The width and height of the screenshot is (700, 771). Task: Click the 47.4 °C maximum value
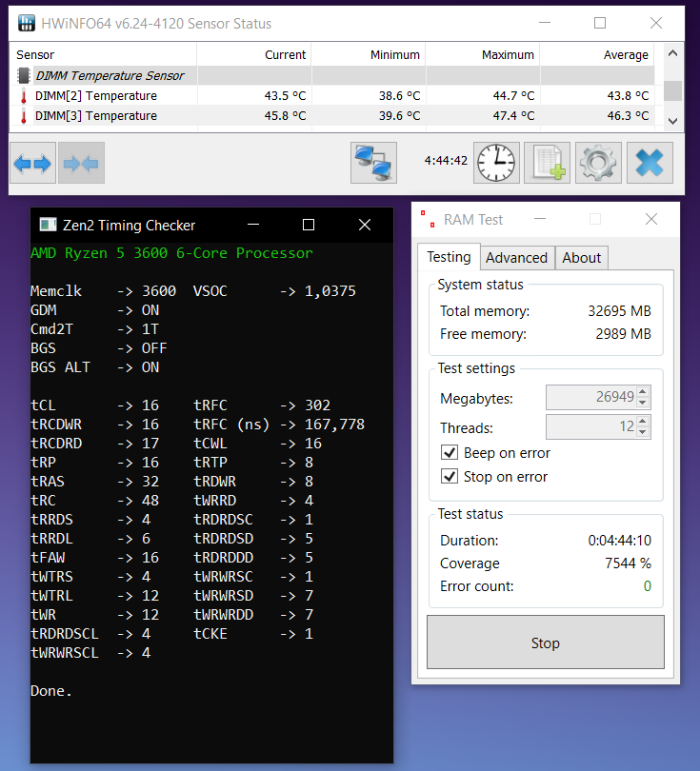click(513, 116)
